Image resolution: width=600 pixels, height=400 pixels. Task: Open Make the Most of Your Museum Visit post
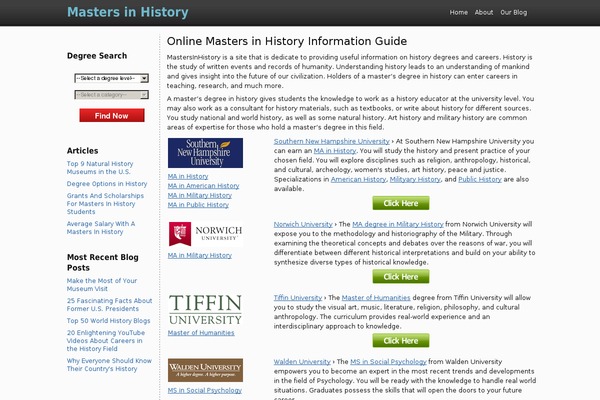click(x=101, y=284)
